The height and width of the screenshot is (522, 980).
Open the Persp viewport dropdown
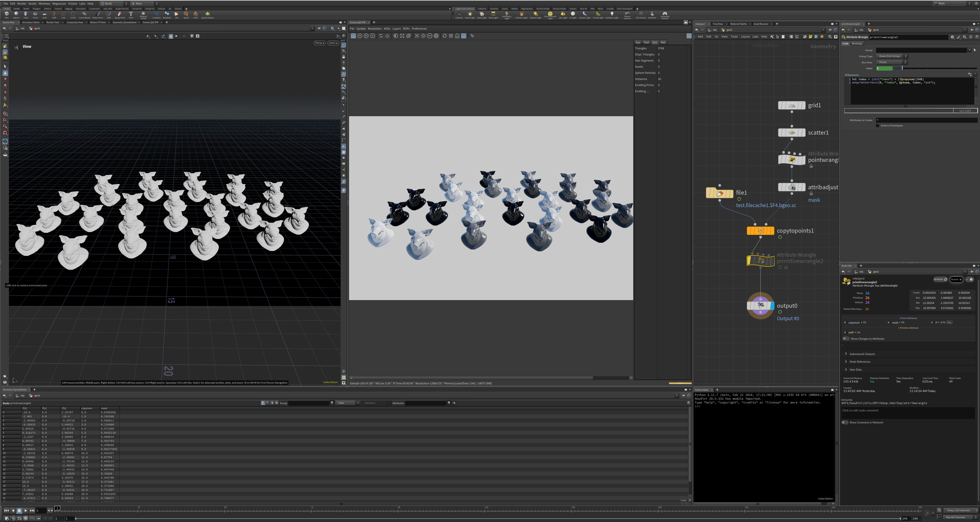pos(320,43)
